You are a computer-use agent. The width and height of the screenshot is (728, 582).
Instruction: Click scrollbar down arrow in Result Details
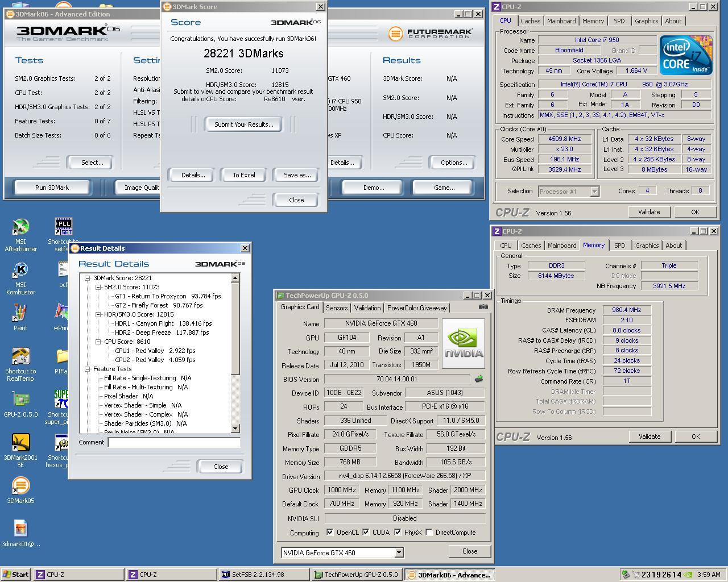coord(235,429)
